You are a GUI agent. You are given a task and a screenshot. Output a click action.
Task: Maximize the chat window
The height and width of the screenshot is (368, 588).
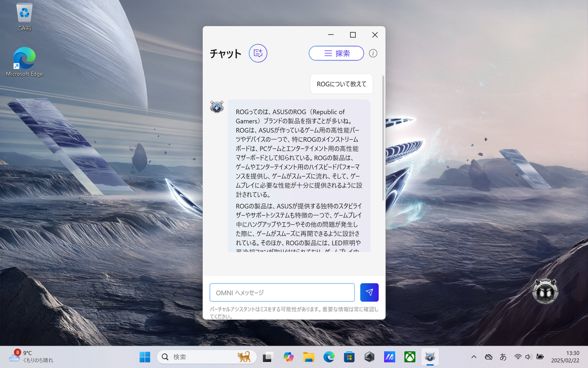tap(353, 35)
